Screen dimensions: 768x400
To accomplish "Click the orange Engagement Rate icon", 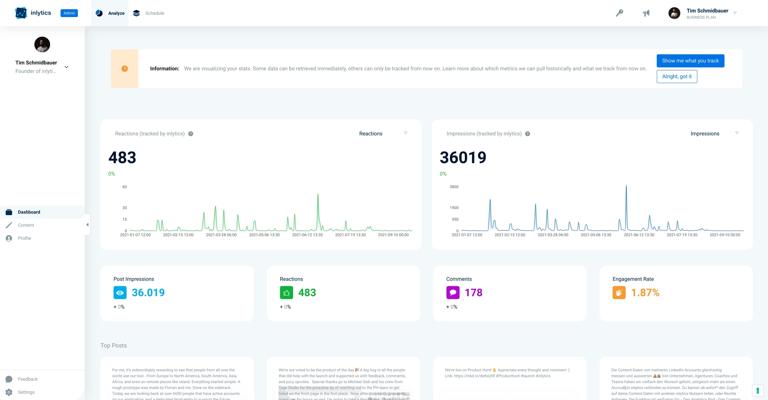I will (x=619, y=293).
